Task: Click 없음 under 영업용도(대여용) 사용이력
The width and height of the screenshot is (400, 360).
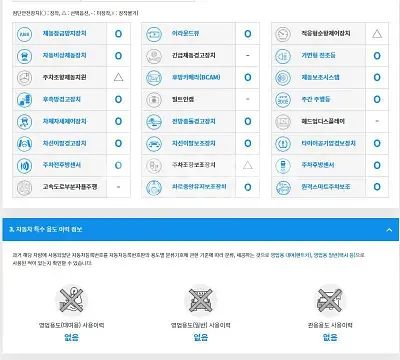Action: pyautogui.click(x=71, y=337)
